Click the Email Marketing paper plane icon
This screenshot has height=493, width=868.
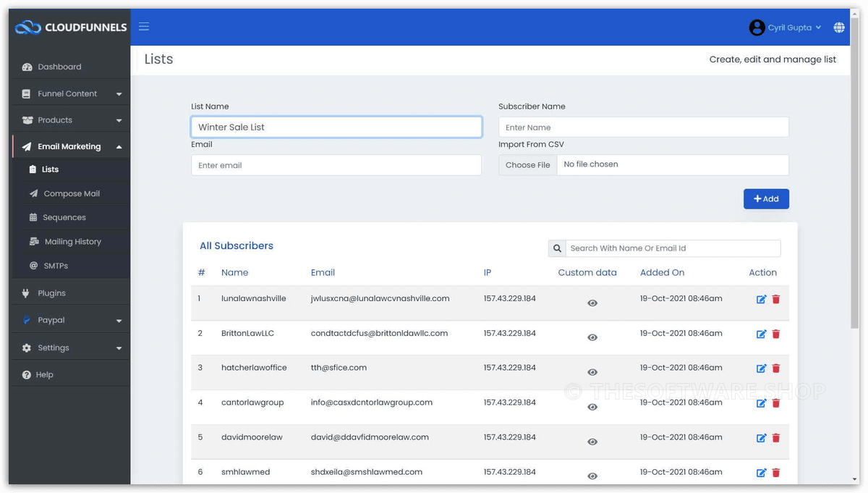point(27,146)
